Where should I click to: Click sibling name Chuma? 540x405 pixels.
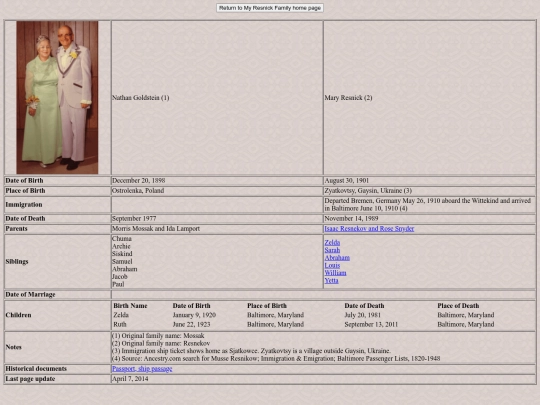[122, 239]
